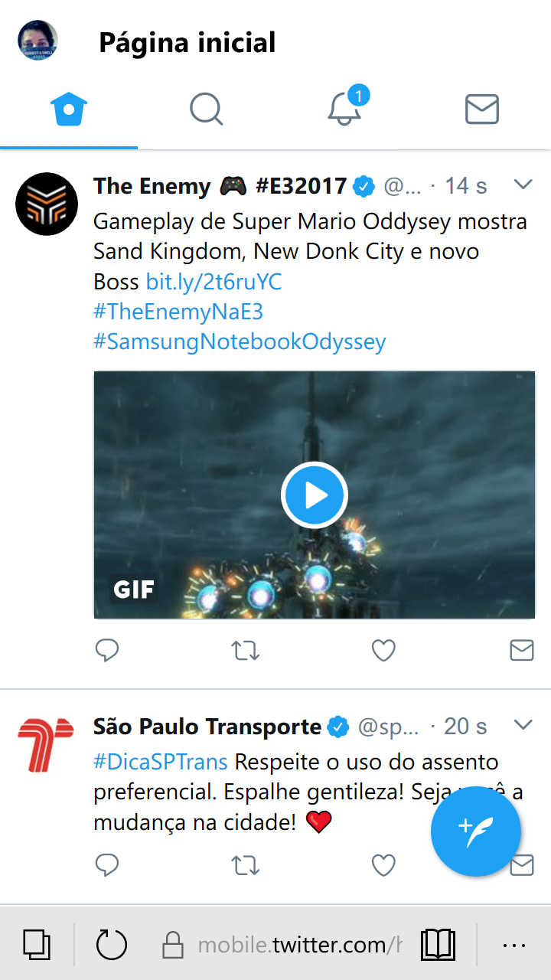
Task: Play the GIF in The Enemy tweet
Action: 315,496
